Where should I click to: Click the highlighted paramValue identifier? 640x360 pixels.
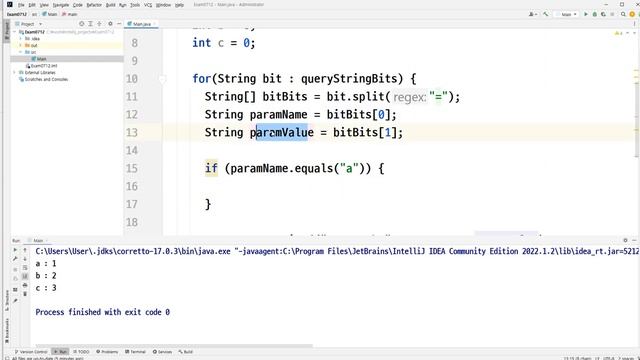tap(282, 132)
